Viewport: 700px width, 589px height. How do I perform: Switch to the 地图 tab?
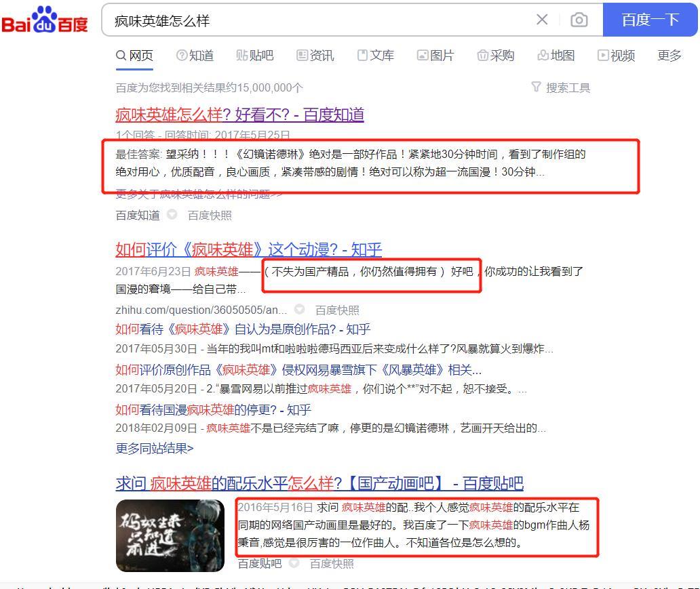tap(556, 56)
